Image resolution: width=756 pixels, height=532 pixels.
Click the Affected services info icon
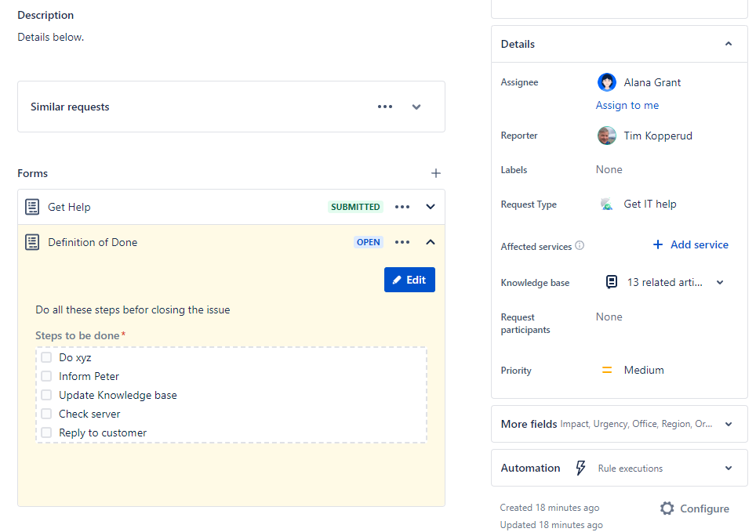(x=580, y=245)
